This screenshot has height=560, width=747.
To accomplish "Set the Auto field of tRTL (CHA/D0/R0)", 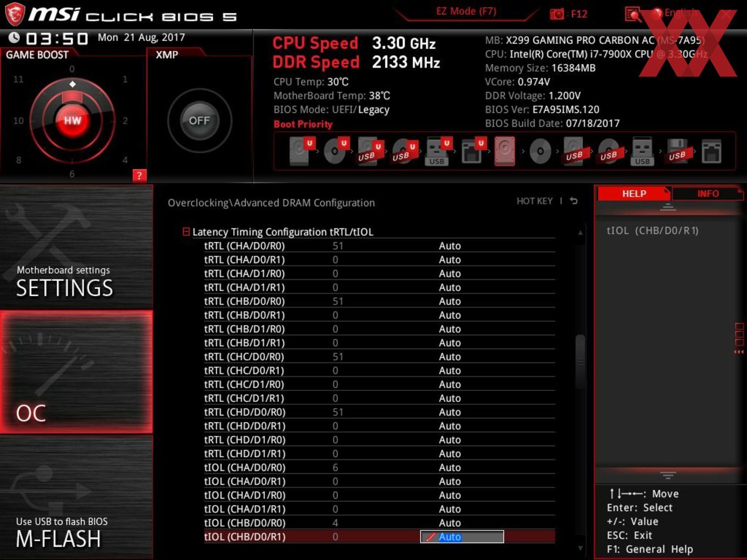I will (x=450, y=246).
